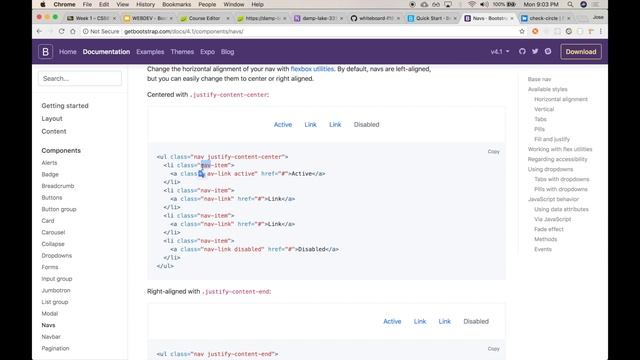This screenshot has width=640, height=360.
Task: Open Examples in Bootstrap navbar
Action: pyautogui.click(x=150, y=52)
